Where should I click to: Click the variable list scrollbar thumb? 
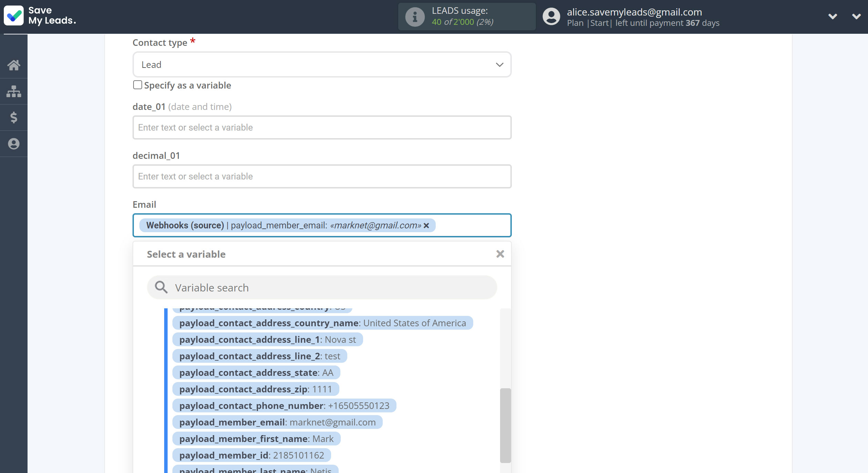tap(505, 425)
